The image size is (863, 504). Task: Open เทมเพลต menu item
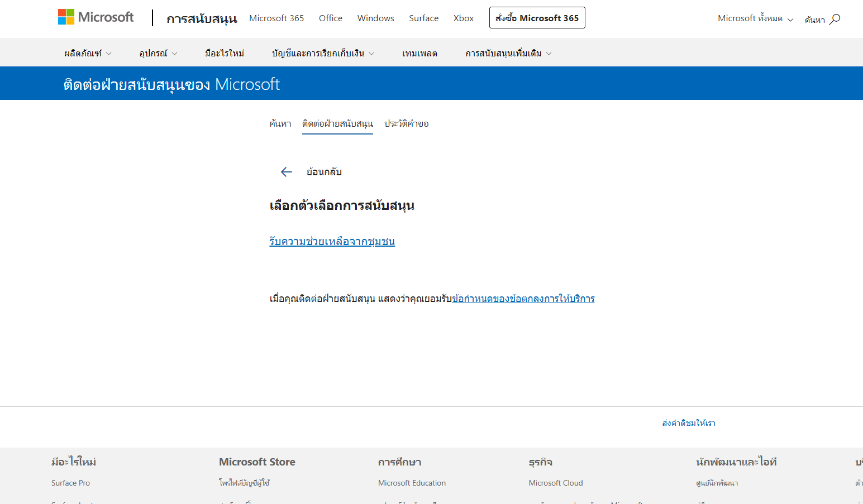pos(419,53)
